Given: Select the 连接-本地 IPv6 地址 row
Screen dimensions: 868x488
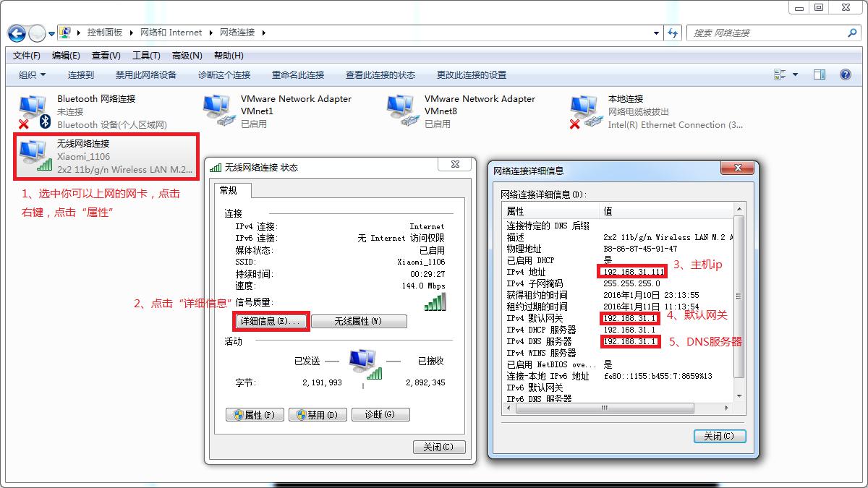Looking at the screenshot, I should (x=618, y=376).
